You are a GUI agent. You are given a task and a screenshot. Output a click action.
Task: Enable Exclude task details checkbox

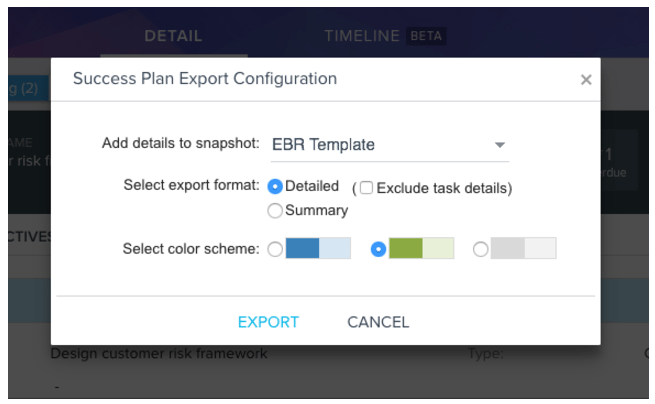366,188
